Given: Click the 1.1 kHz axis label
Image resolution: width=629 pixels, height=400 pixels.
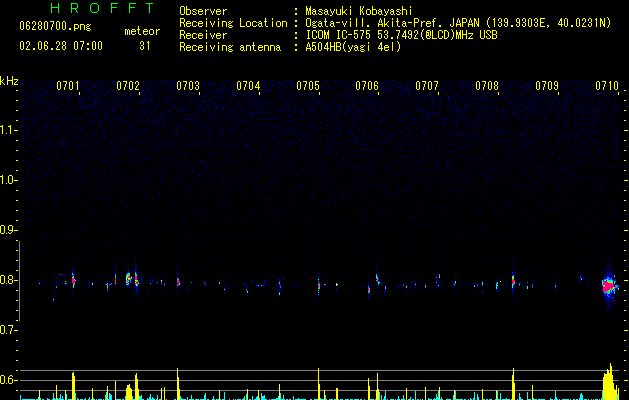Looking at the screenshot, I should (8, 130).
